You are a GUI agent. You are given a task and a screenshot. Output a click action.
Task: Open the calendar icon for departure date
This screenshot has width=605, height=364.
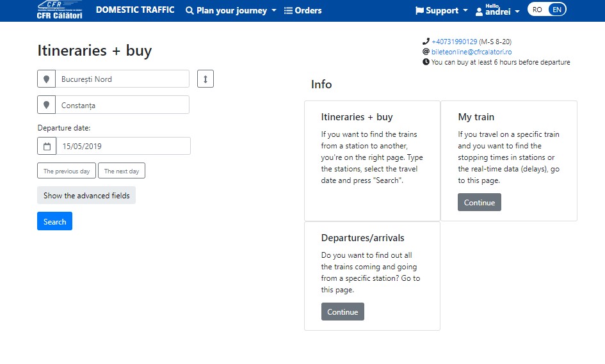point(47,146)
